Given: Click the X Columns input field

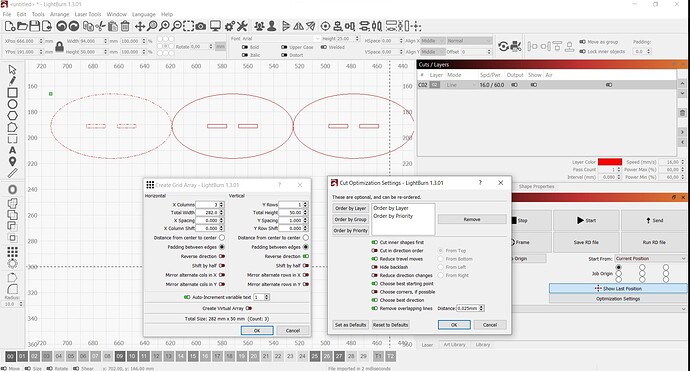Looking at the screenshot, I should click(207, 205).
